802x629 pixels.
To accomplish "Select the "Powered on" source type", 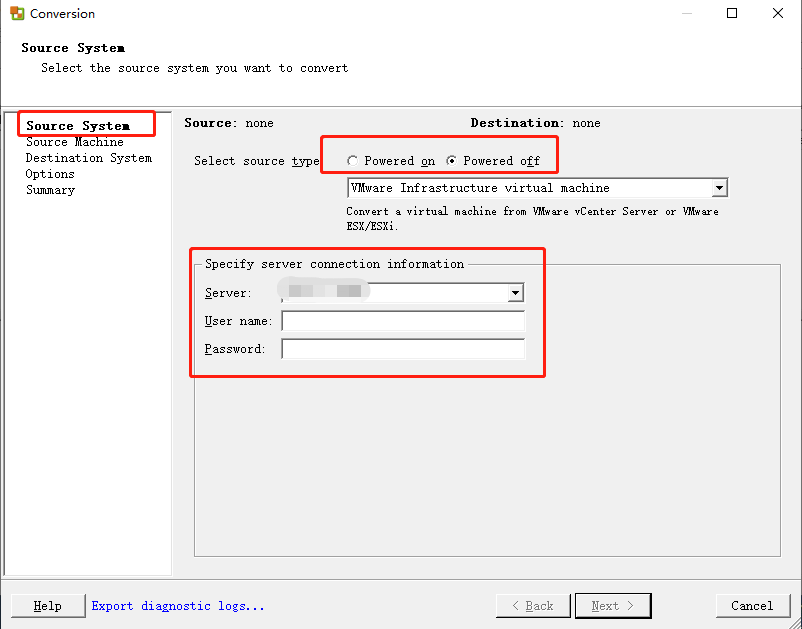I will coord(352,159).
